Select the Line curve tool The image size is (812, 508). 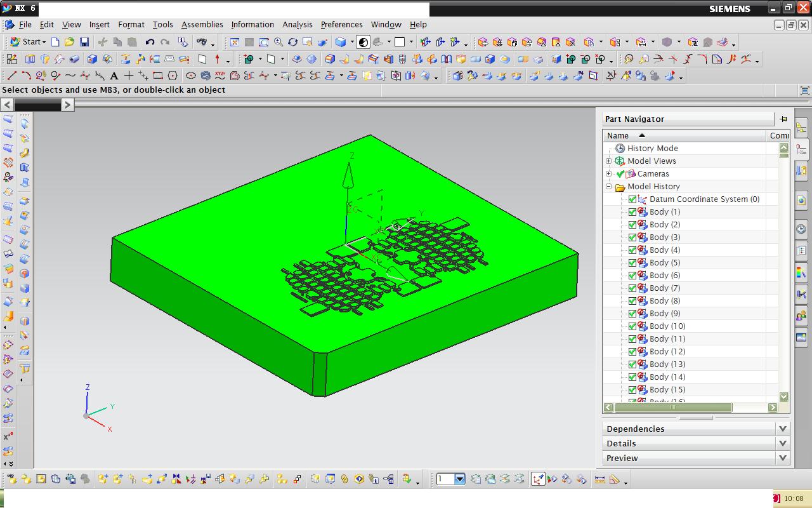(x=11, y=76)
